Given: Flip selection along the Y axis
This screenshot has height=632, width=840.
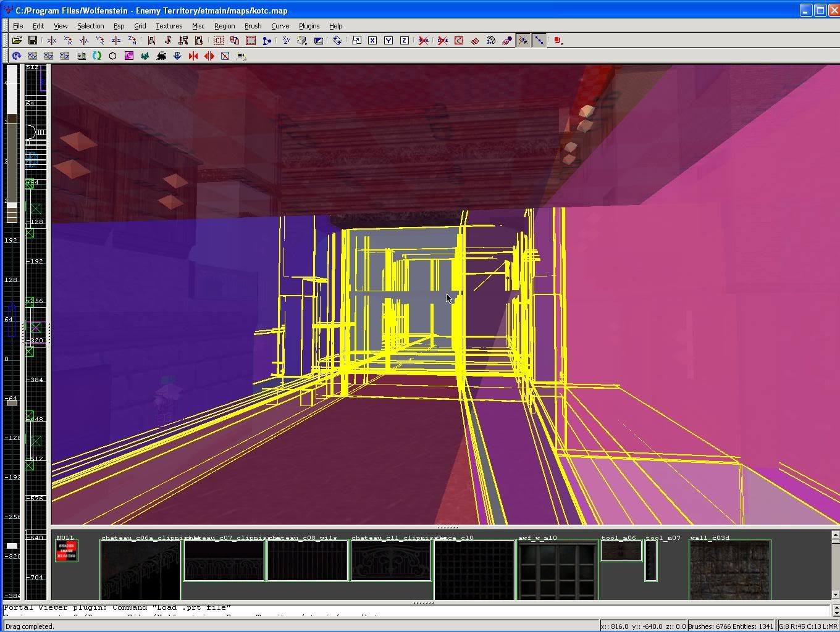Looking at the screenshot, I should (x=84, y=40).
